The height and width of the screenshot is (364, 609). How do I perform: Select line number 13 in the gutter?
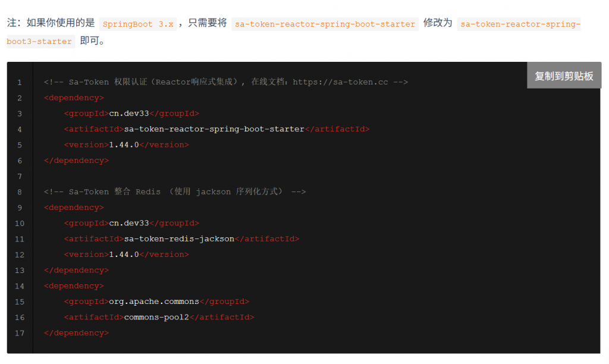pos(20,270)
